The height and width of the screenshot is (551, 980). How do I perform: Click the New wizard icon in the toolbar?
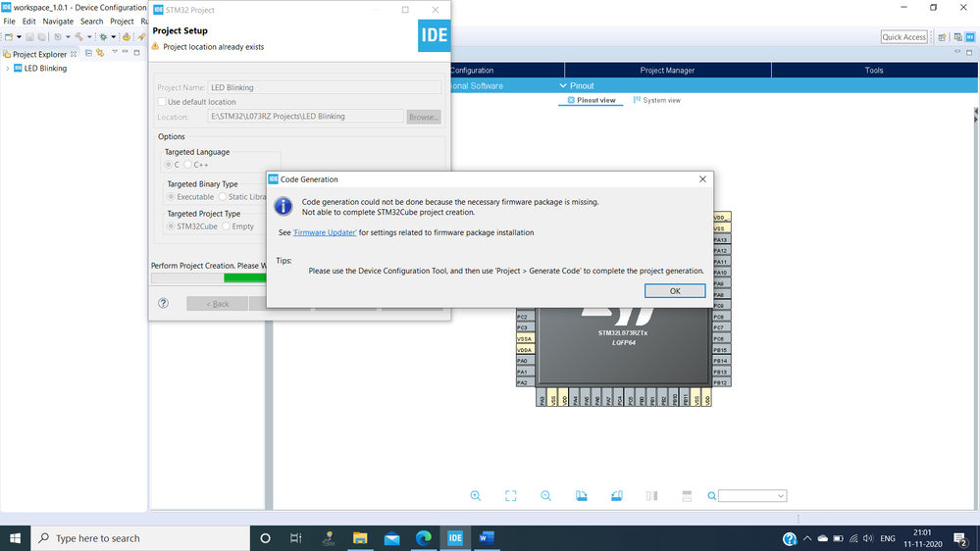click(x=9, y=37)
